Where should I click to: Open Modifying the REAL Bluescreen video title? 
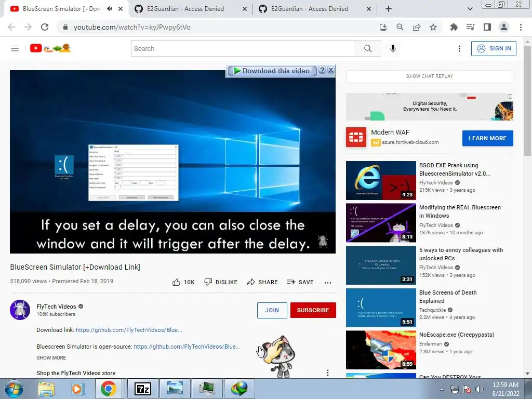(460, 211)
